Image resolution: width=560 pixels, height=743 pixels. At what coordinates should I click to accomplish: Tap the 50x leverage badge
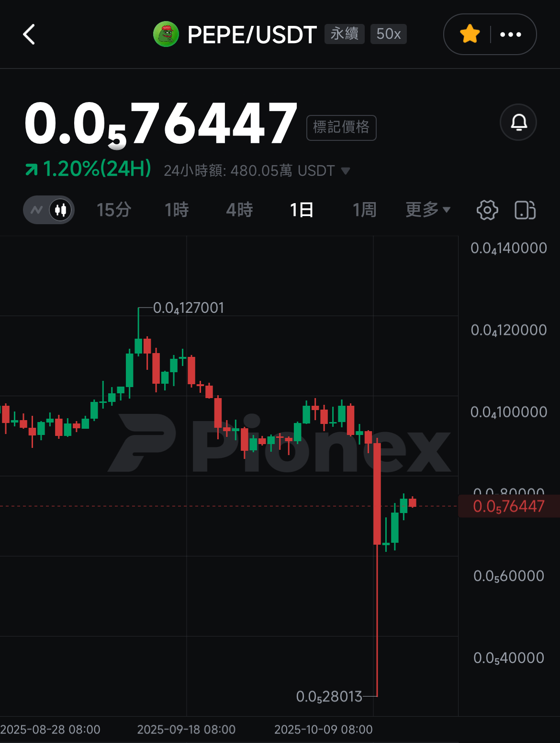[x=389, y=34]
